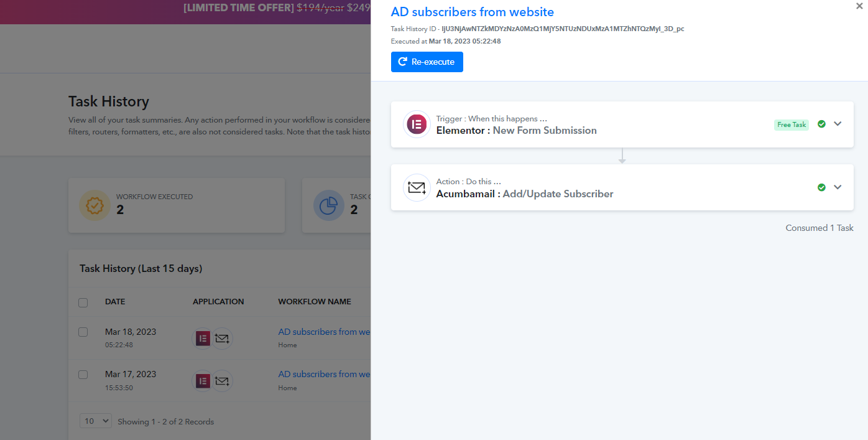Close the task detail side panel
The height and width of the screenshot is (440, 868).
tap(859, 6)
